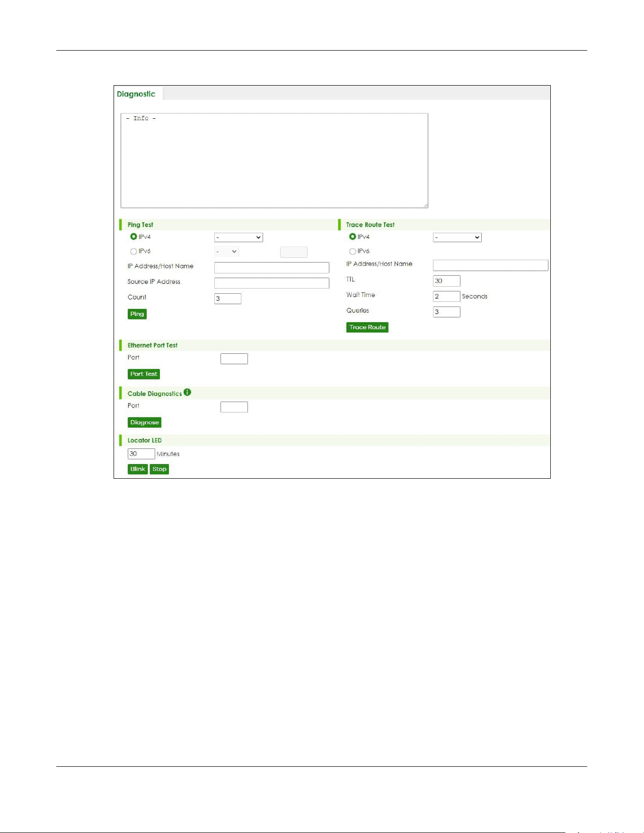Click the Ethernet Port Test heading

(x=152, y=345)
